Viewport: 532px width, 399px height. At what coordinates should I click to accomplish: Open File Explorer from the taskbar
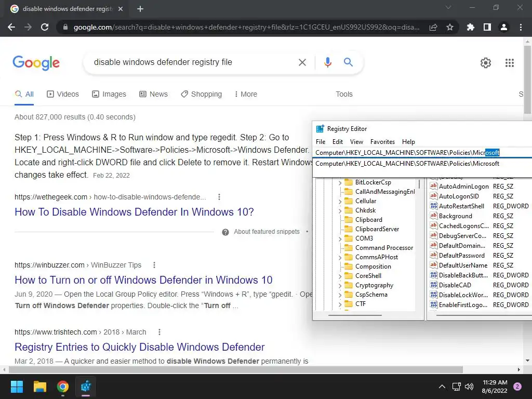(x=39, y=387)
